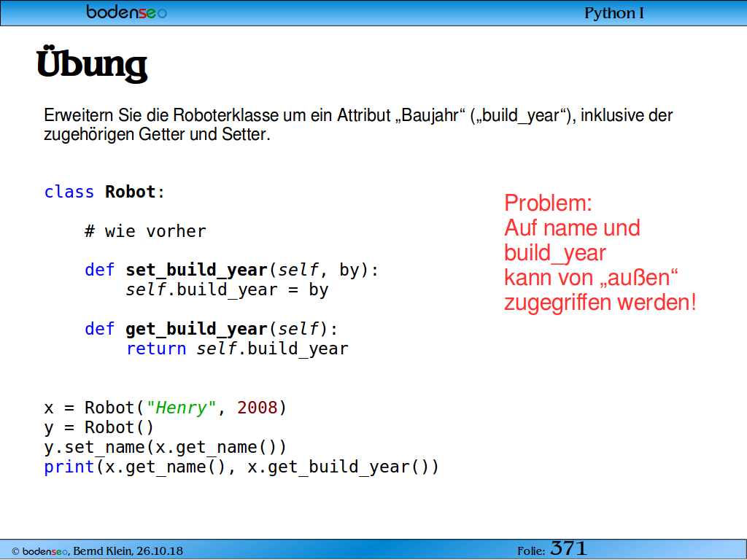Click the 'def set_build_year(self, by):' line

pyautogui.click(x=231, y=271)
